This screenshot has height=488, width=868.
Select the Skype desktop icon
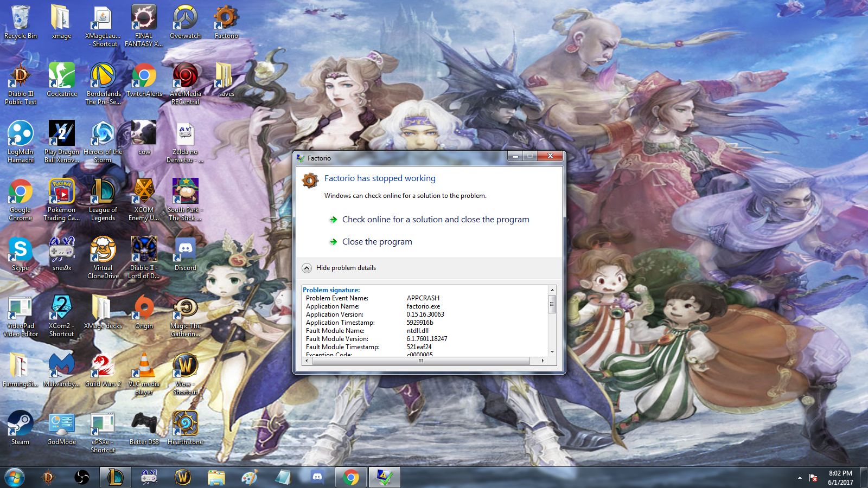click(21, 254)
